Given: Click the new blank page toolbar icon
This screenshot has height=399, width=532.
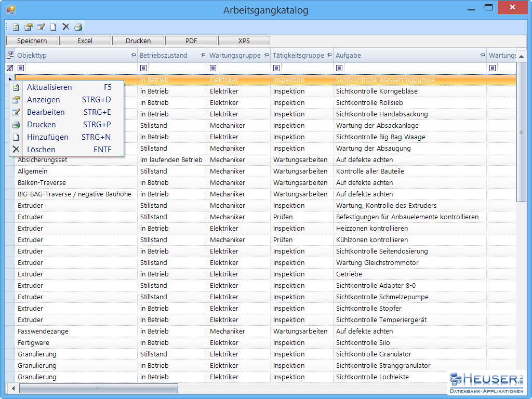Looking at the screenshot, I should click(53, 27).
